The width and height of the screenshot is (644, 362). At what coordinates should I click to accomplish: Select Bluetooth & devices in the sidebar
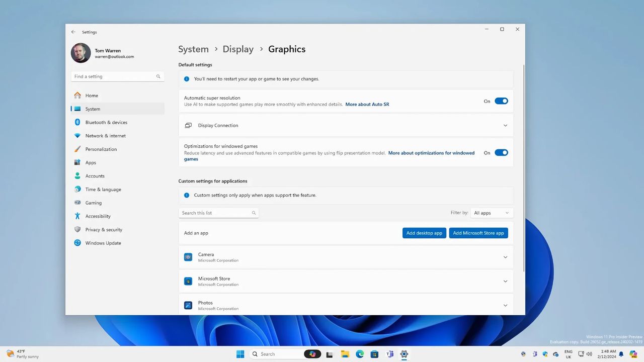(x=106, y=122)
